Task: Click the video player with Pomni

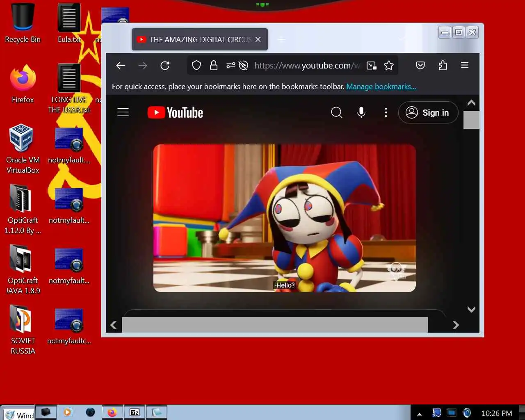Action: [x=285, y=218]
